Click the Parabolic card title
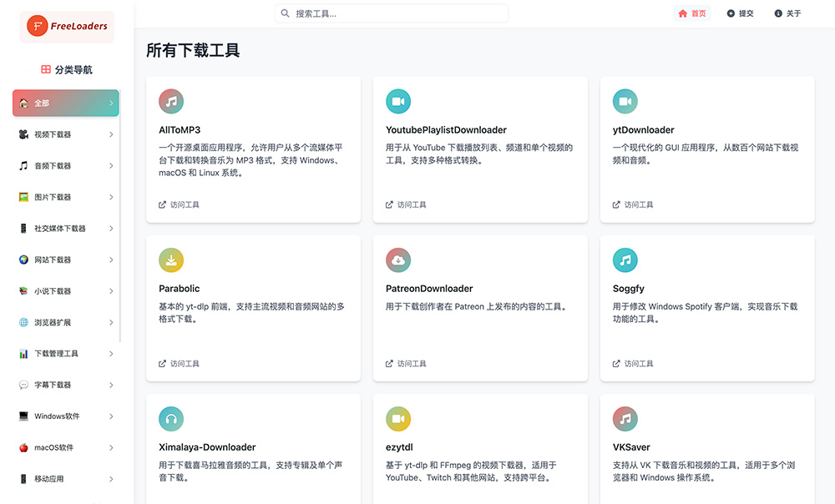 point(179,289)
